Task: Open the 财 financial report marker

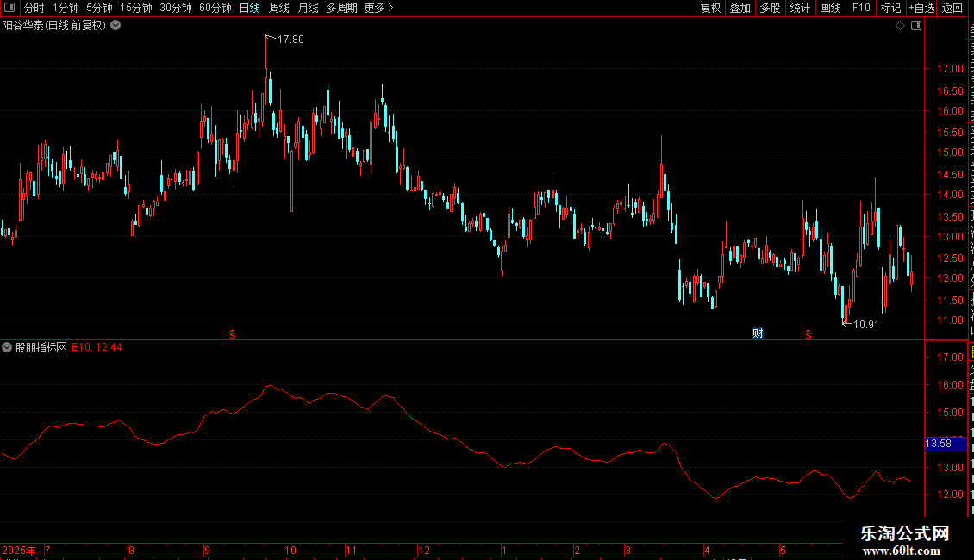Action: click(x=758, y=333)
